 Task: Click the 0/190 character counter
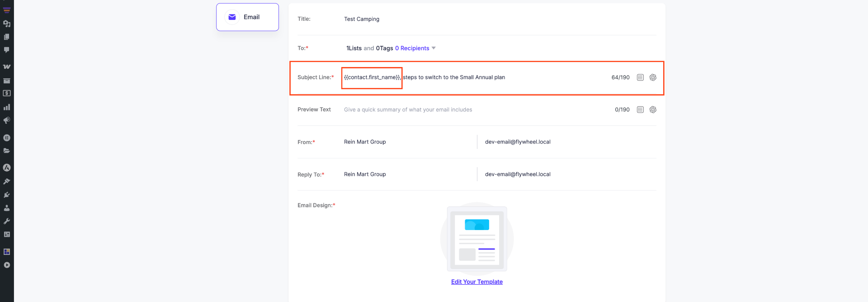pyautogui.click(x=622, y=110)
